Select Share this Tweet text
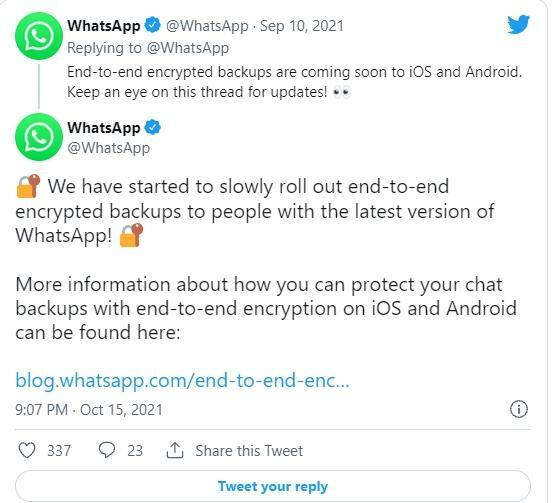552x503 pixels. point(249,451)
